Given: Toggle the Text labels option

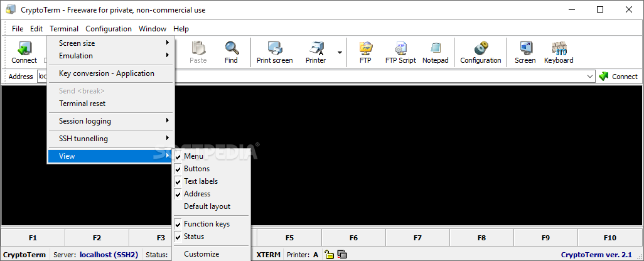Looking at the screenshot, I should click(x=211, y=181).
